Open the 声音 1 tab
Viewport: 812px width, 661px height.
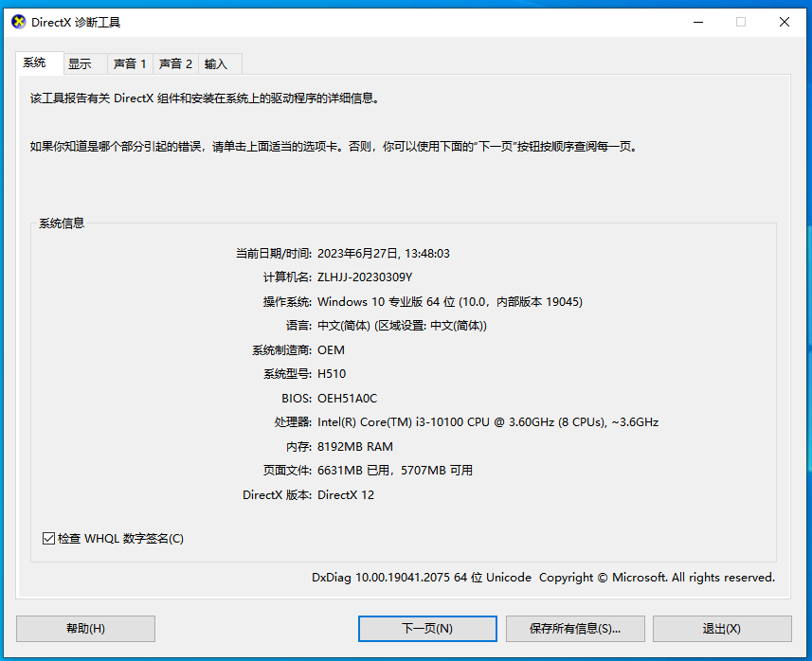129,63
